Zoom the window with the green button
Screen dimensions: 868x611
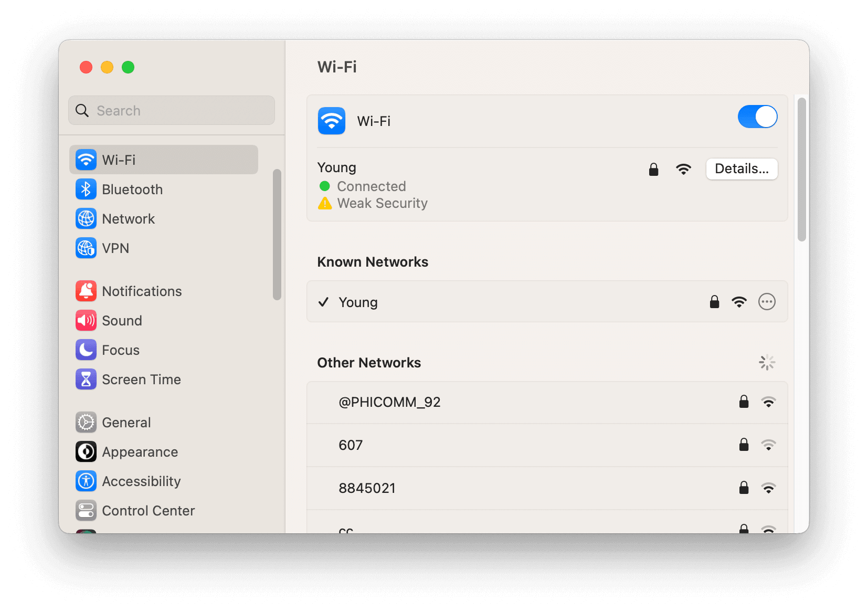[128, 67]
